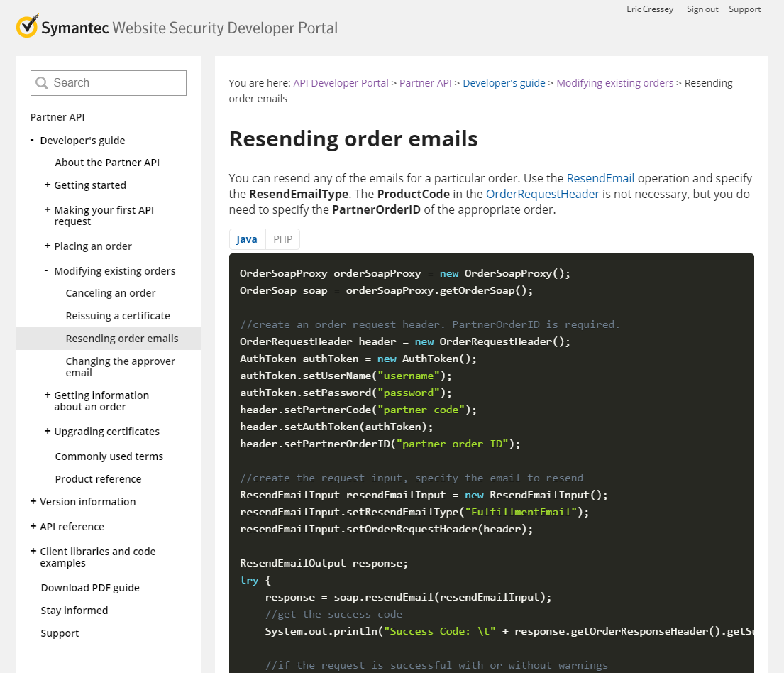Viewport: 784px width, 673px height.
Task: Click the code line setting "partner code"
Action: (x=358, y=410)
